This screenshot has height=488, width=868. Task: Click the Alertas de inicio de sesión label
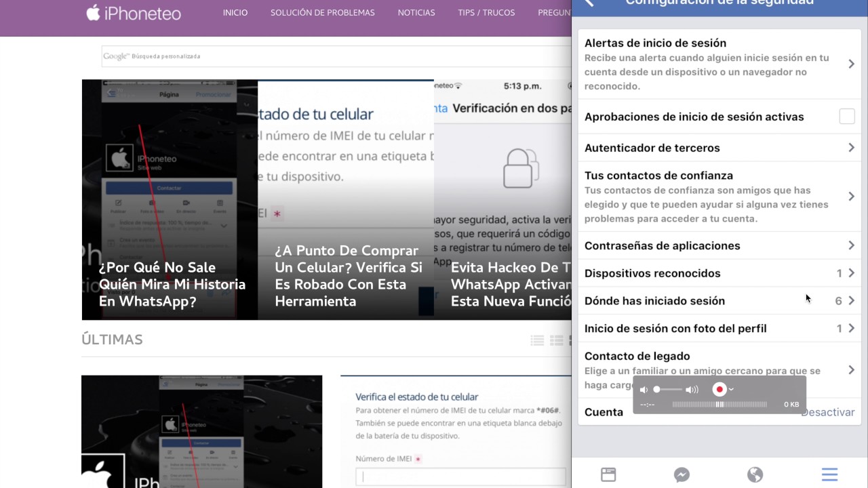655,43
